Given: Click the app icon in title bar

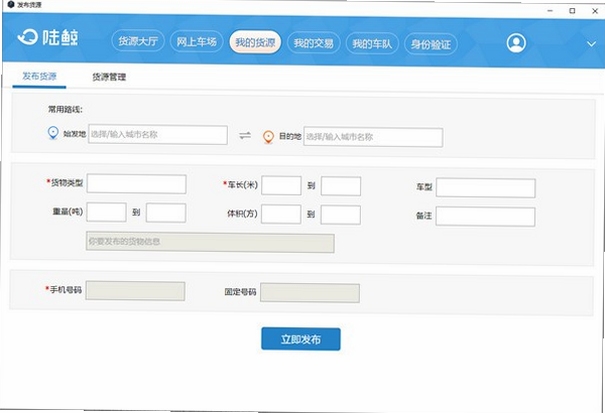Looking at the screenshot, I should 11,5.
